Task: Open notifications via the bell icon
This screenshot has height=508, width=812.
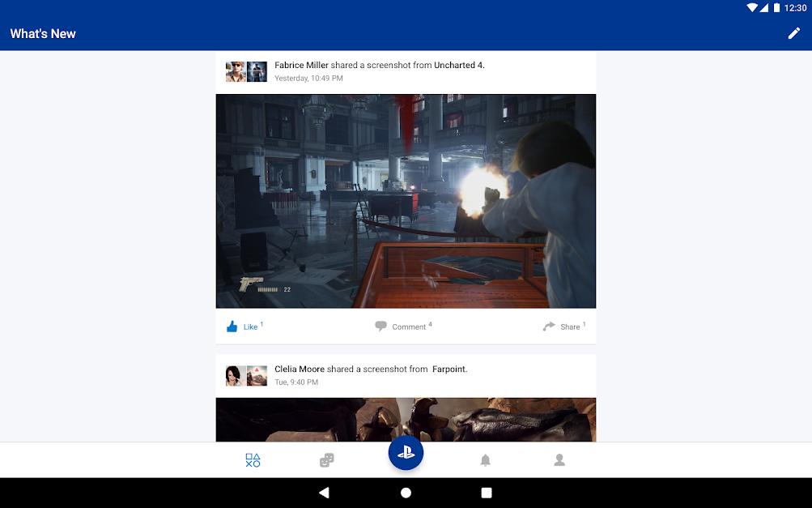Action: (484, 459)
